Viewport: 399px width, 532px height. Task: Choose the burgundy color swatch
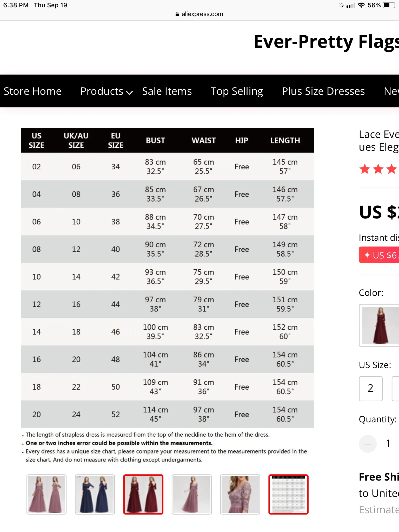[x=379, y=325]
